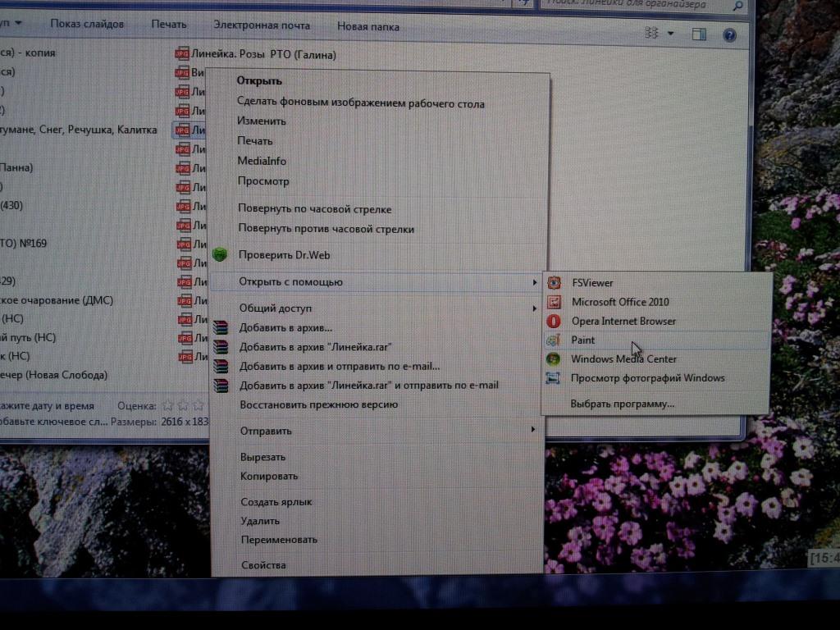Click Выбрать программу... in the submenu
840x630 pixels.
click(623, 404)
